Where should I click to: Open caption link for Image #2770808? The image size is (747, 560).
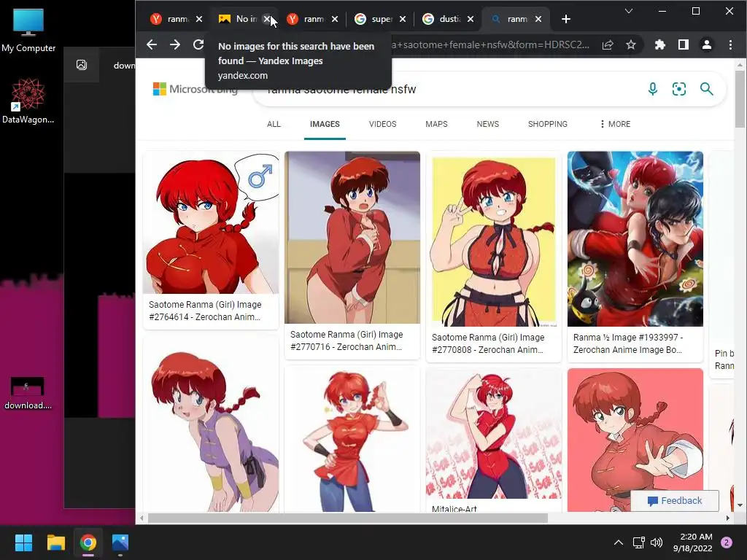(x=488, y=343)
